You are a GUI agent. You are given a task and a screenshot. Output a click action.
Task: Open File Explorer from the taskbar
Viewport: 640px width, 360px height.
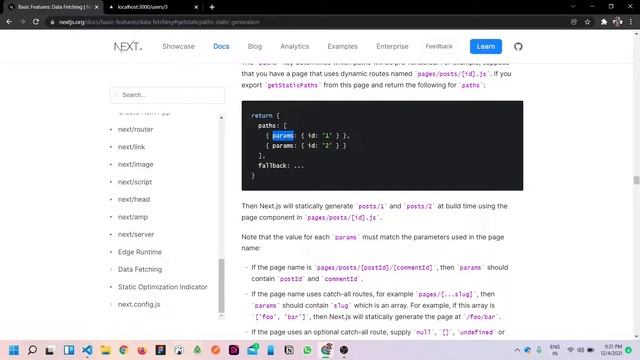coord(105,350)
